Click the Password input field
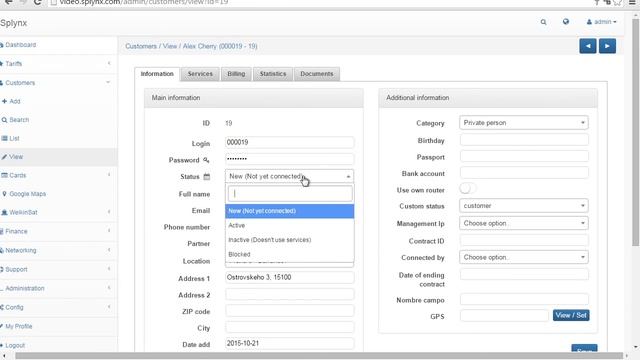The height and width of the screenshot is (360, 640). [x=289, y=159]
